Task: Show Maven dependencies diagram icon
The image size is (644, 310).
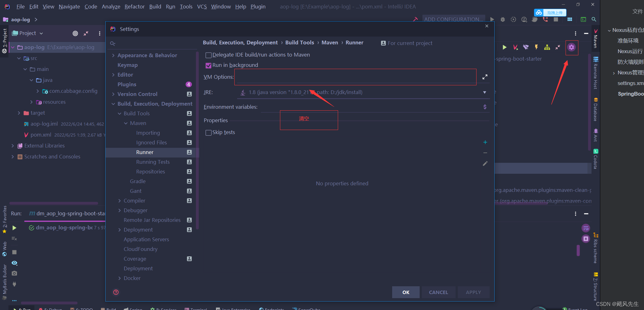Action: 547,47
